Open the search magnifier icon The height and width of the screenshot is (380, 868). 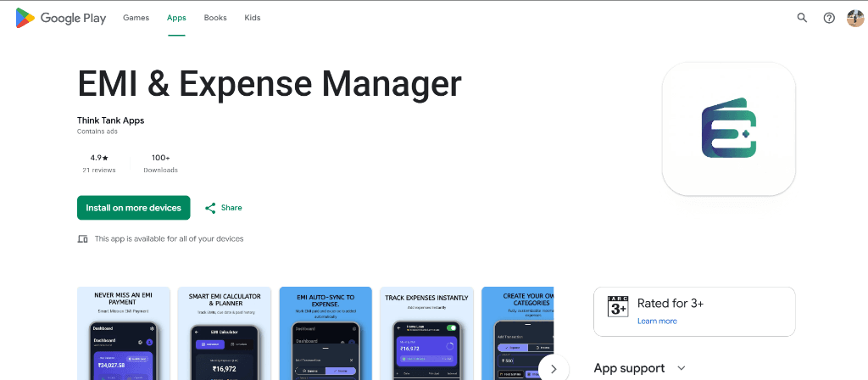click(802, 18)
